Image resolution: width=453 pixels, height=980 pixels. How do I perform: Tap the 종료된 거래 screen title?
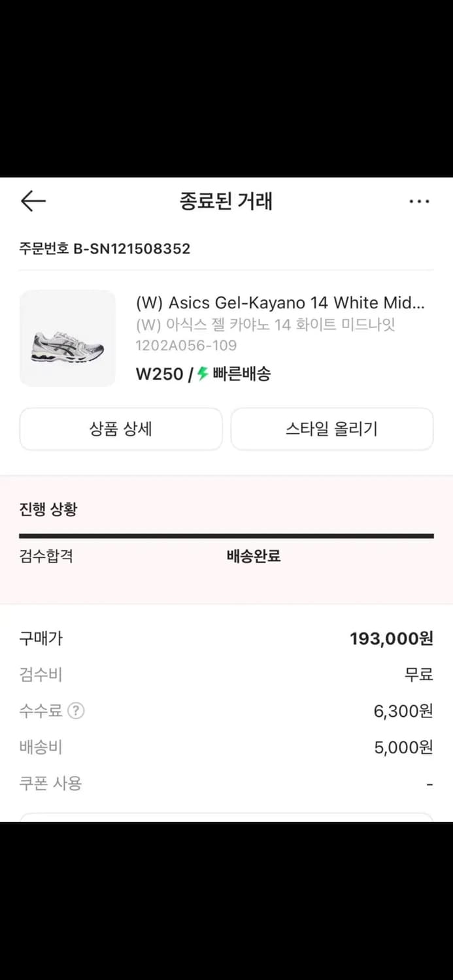[226, 201]
